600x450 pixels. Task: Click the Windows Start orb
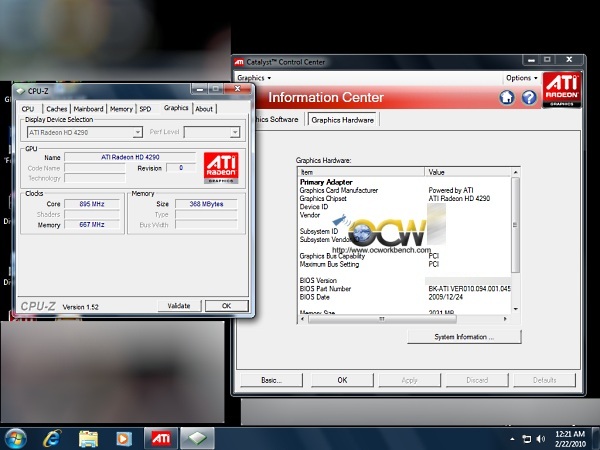tap(16, 439)
